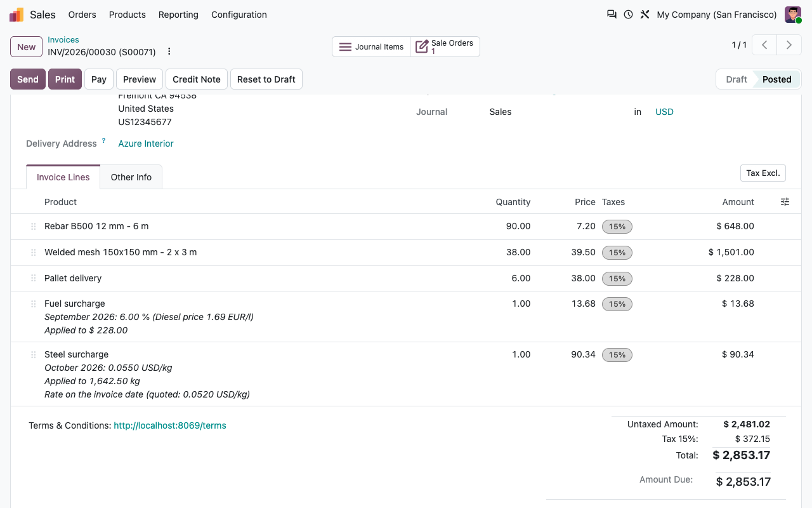Image resolution: width=812 pixels, height=508 pixels.
Task: Open the Azure Interior delivery address
Action: click(x=146, y=144)
